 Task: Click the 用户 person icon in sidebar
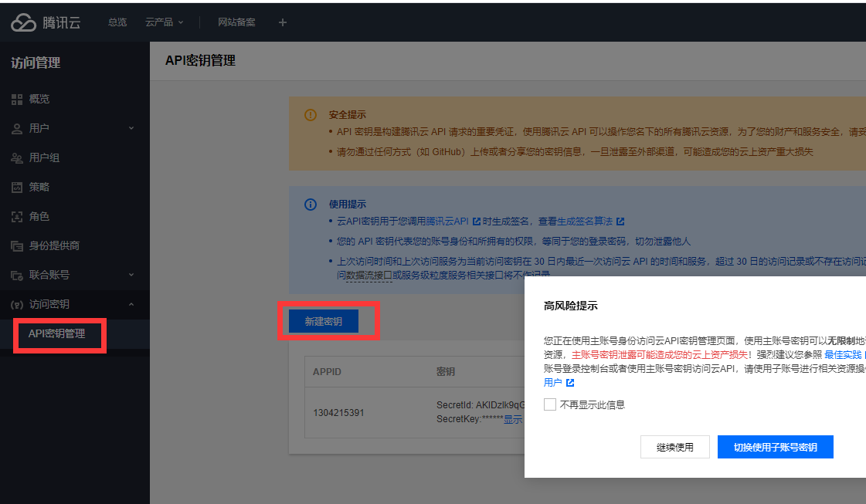[x=17, y=129]
